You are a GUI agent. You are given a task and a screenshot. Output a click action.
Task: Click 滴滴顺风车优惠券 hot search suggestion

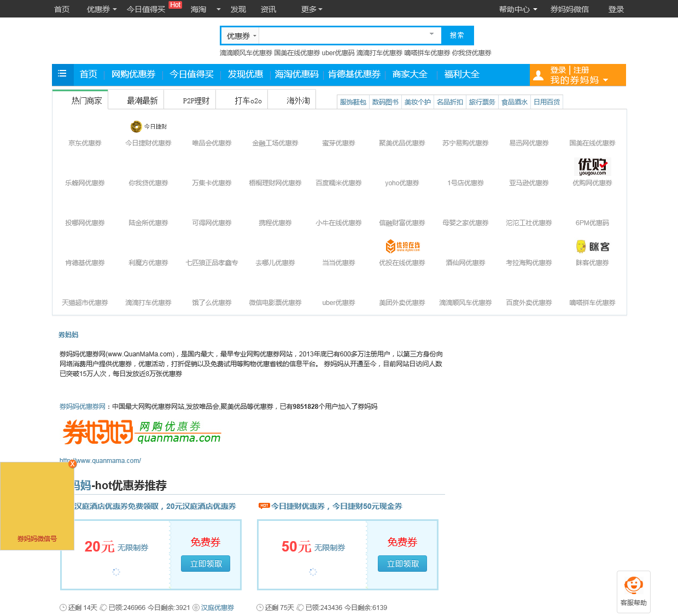(x=246, y=53)
